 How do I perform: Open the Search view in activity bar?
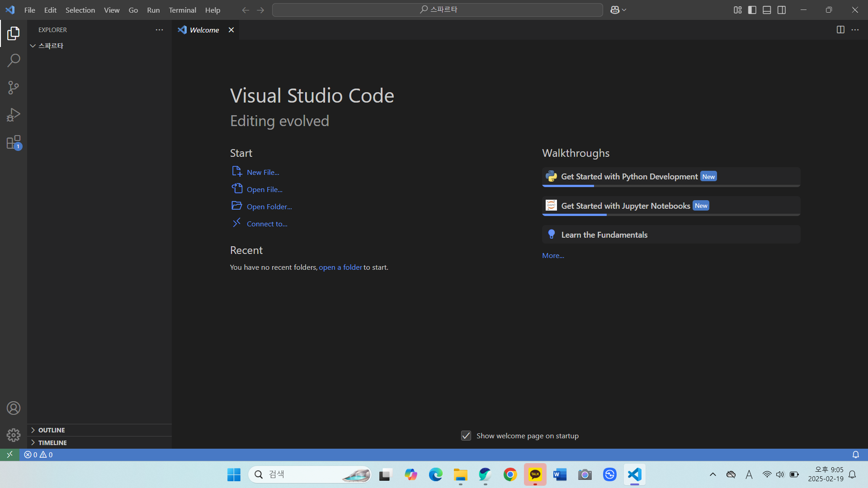14,60
